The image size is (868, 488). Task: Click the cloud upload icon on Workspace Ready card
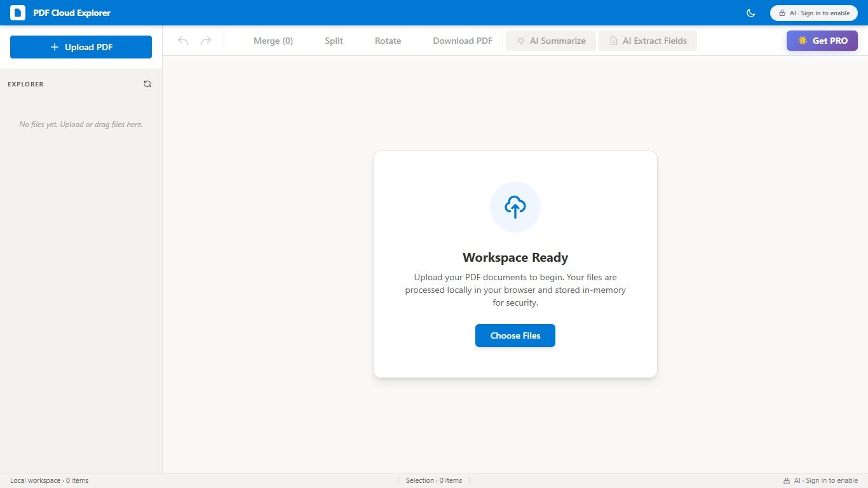515,207
